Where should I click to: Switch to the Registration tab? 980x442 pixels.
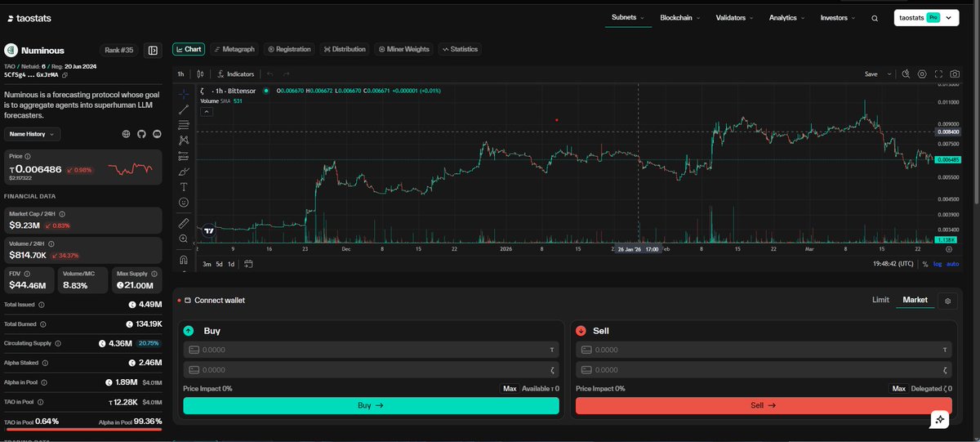click(289, 49)
